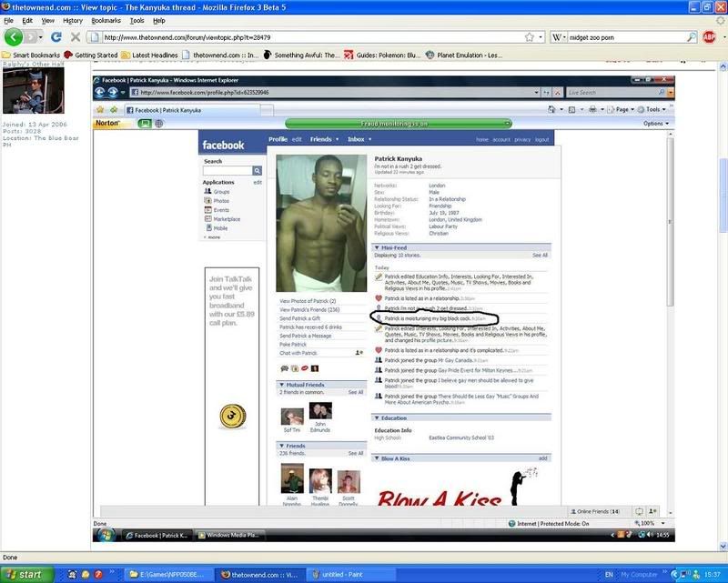Open the Bookmarks menu
Screen dimensions: 728x583
(106, 21)
